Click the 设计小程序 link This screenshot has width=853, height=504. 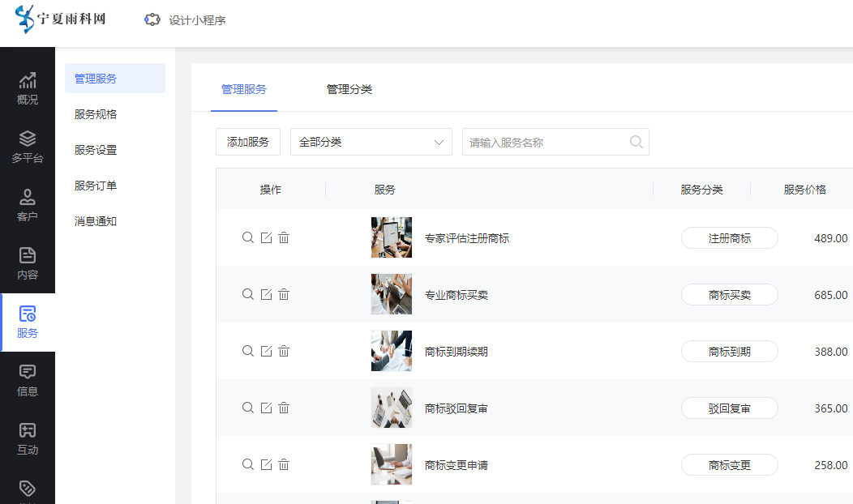(x=197, y=20)
